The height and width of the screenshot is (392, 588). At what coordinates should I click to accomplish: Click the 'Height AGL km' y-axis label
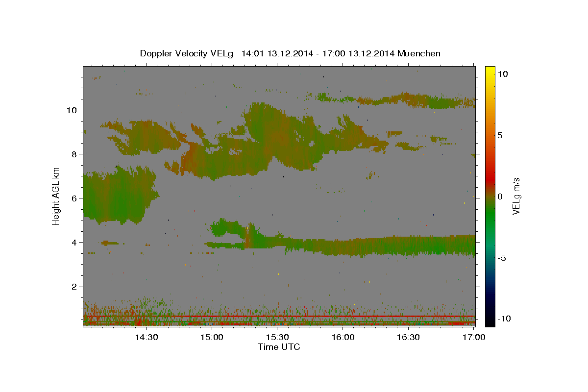coord(56,196)
